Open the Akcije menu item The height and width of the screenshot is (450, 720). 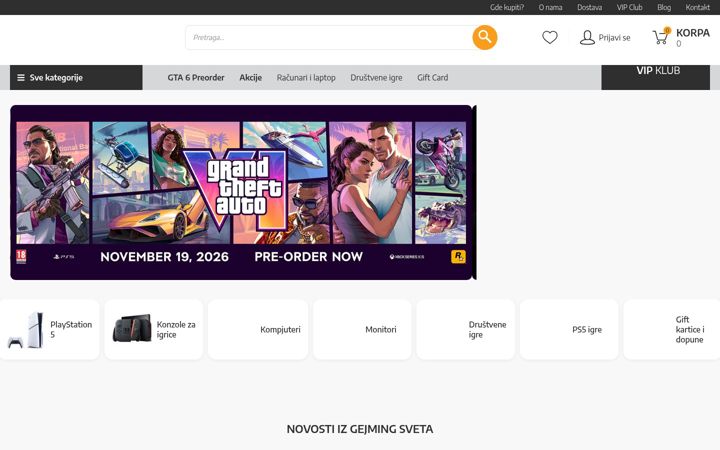tap(250, 78)
